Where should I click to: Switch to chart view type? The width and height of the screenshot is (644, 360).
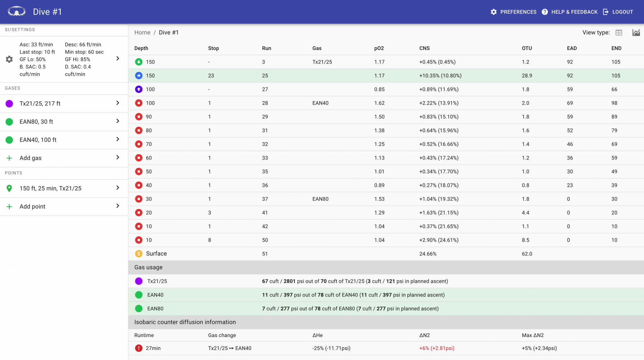[x=636, y=32]
